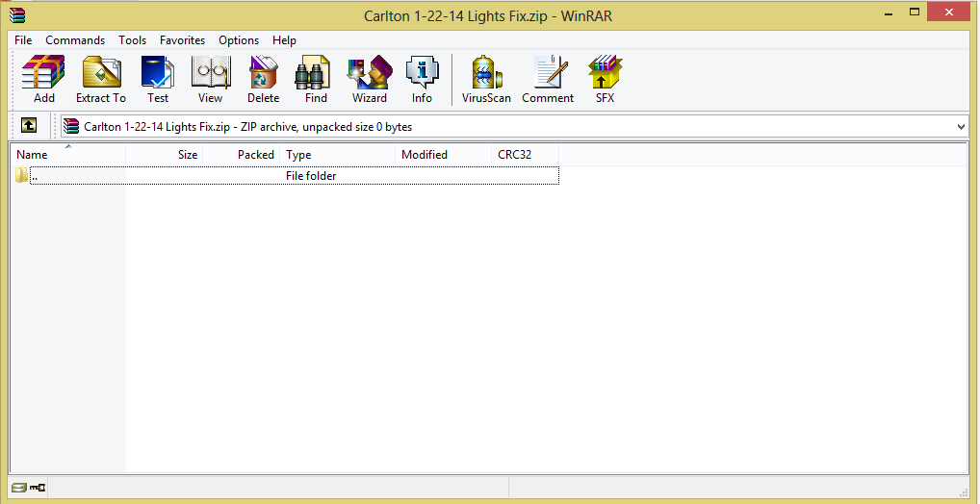The width and height of the screenshot is (980, 504).
Task: Open the Tools menu
Action: pos(133,40)
